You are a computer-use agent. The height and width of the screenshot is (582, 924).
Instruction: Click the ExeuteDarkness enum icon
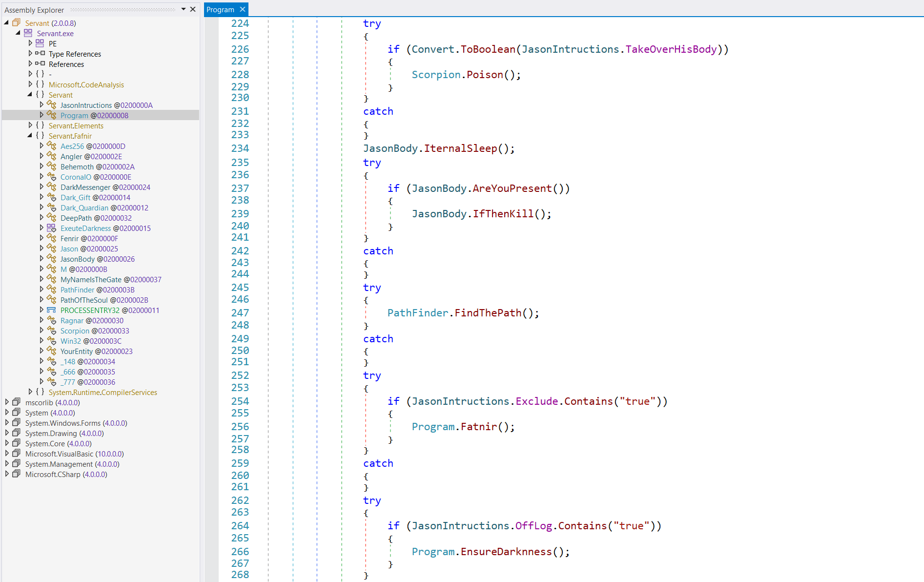(x=51, y=228)
